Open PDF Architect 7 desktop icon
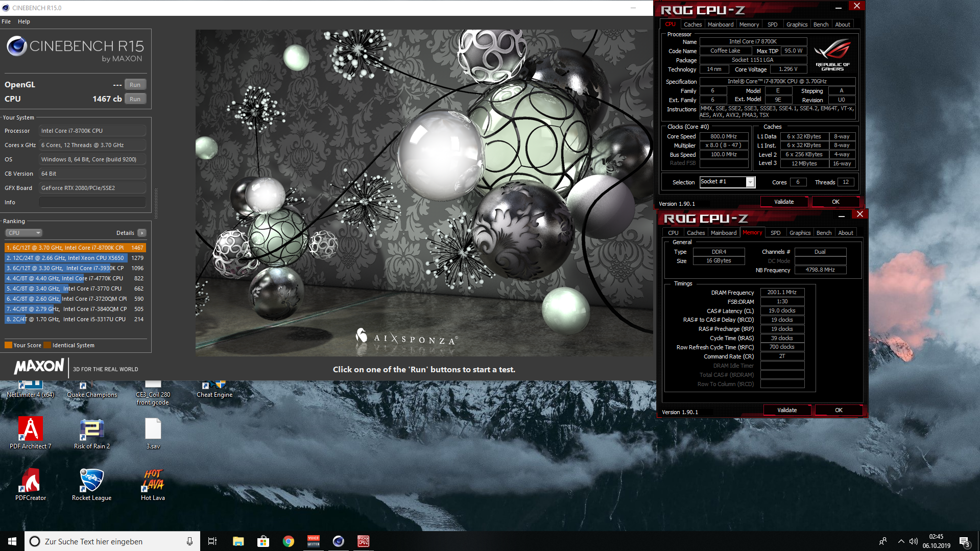Screen dimensions: 980x551 [31, 433]
